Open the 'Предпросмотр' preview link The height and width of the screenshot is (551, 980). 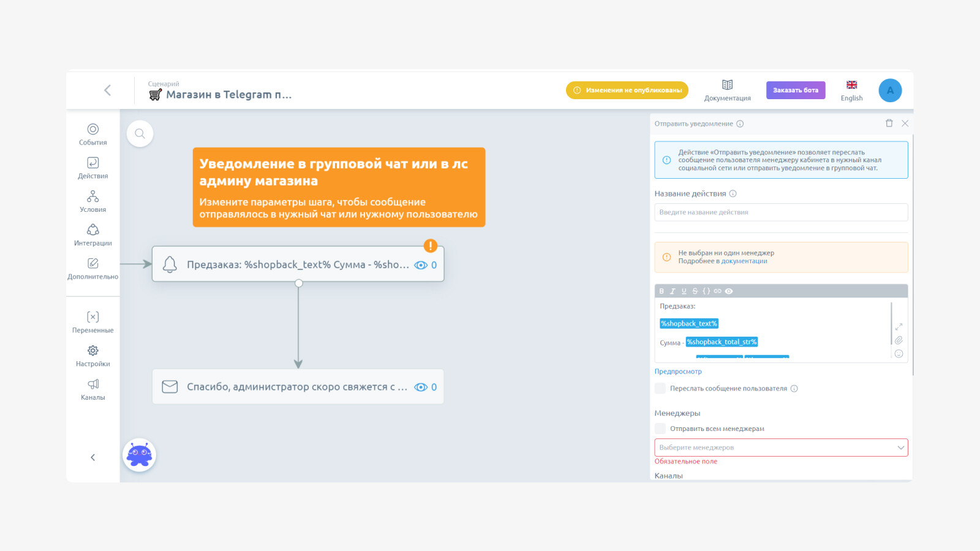(x=678, y=372)
